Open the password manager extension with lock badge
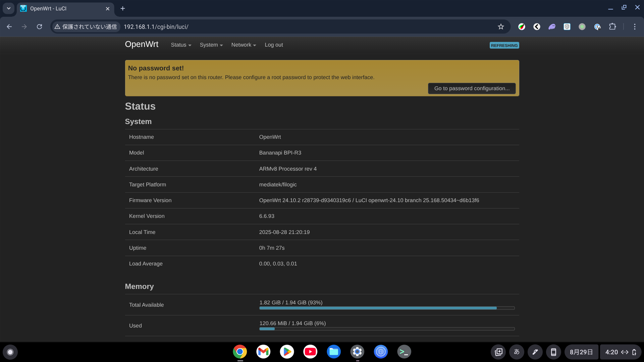This screenshot has height=362, width=644. click(597, 27)
